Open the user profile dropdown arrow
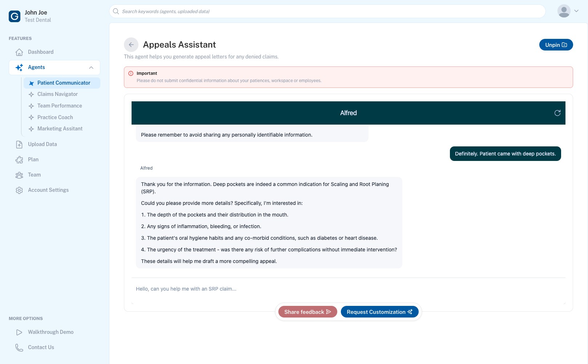The width and height of the screenshot is (588, 364). (x=576, y=11)
